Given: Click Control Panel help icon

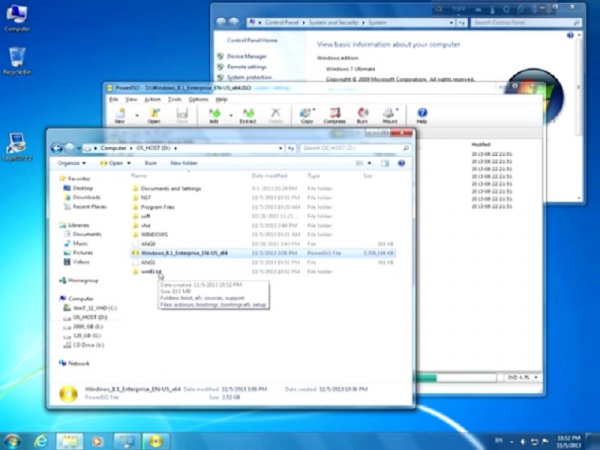Looking at the screenshot, I should (570, 35).
